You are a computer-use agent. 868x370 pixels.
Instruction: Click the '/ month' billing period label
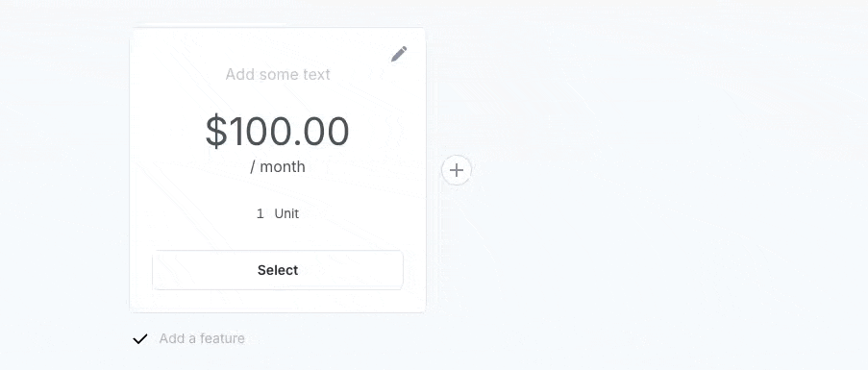click(x=278, y=166)
